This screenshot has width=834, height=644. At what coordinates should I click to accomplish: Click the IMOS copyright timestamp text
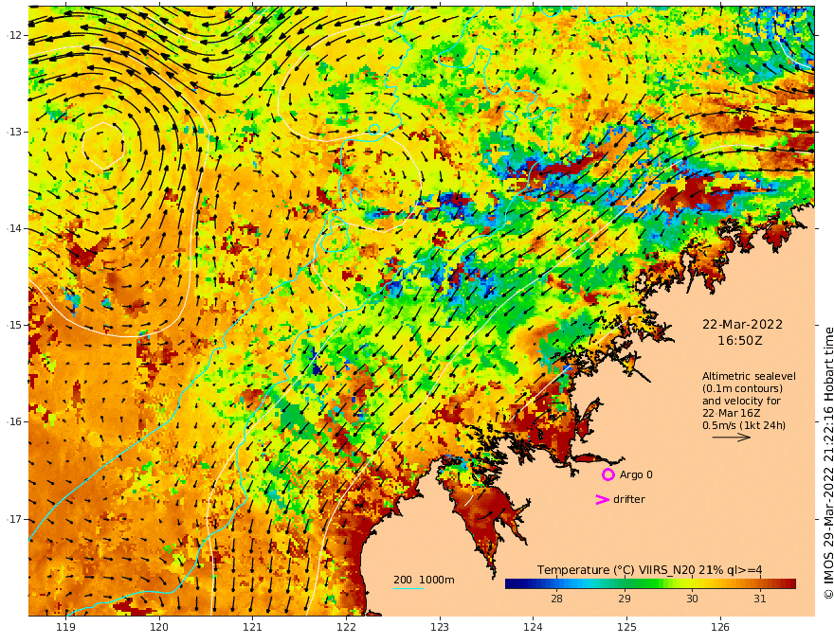(827, 463)
